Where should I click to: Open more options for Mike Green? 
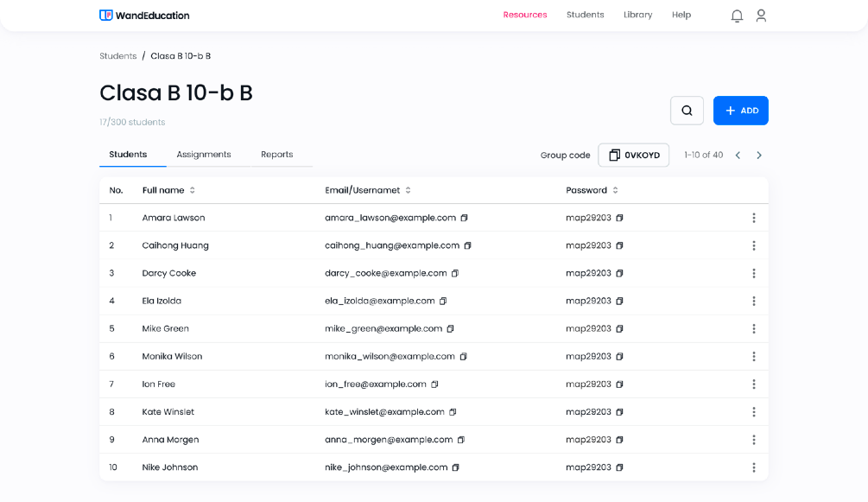tap(753, 328)
